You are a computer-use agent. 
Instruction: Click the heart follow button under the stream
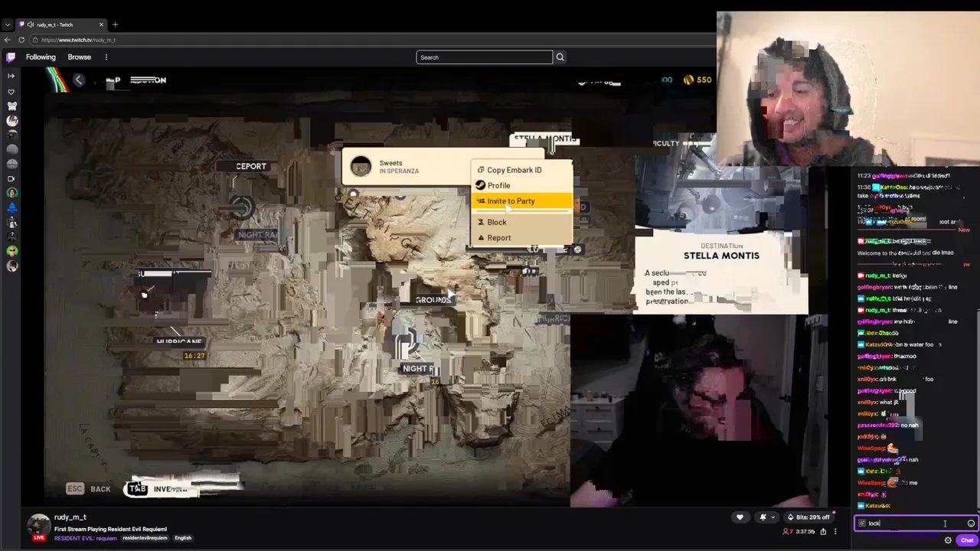point(740,517)
